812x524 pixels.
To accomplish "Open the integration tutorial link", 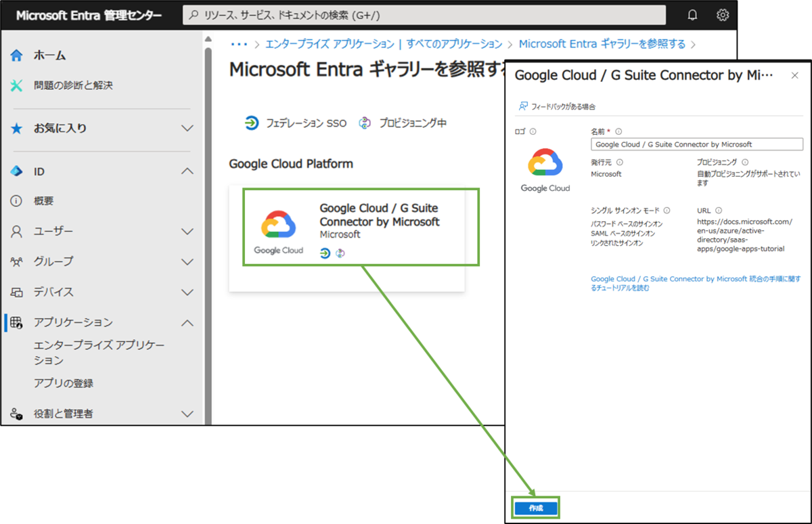I will click(696, 283).
